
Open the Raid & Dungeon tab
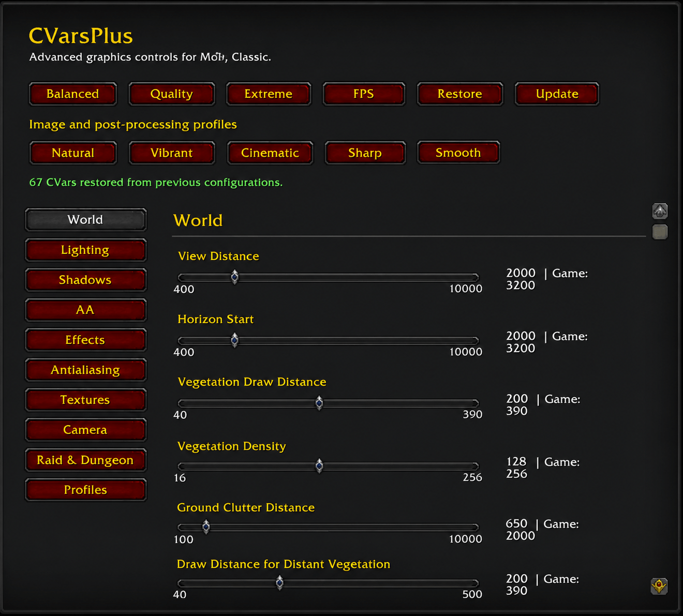point(85,460)
